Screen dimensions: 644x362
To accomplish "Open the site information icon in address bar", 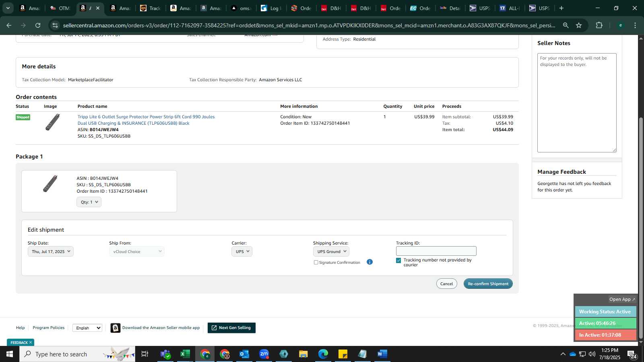I will [x=55, y=25].
